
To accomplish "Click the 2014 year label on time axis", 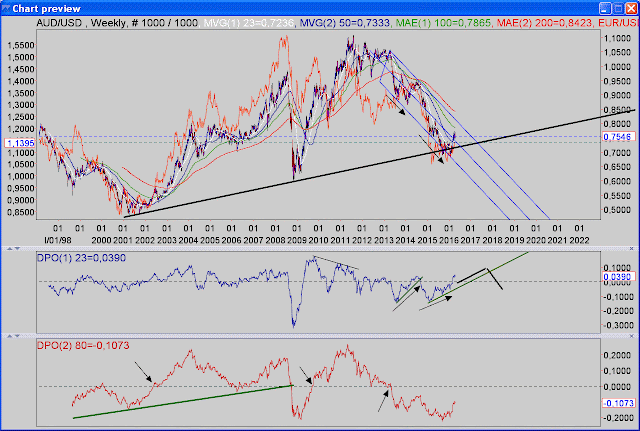I will (405, 240).
